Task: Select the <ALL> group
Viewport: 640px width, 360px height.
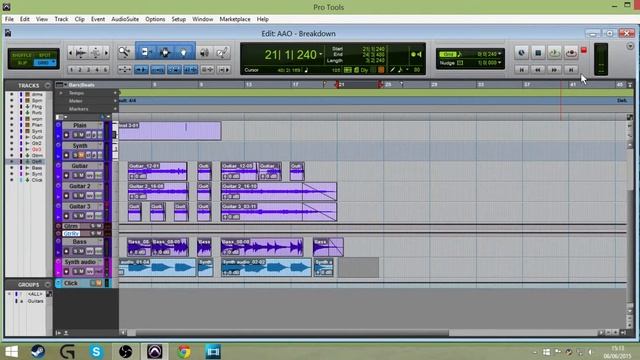Action: 35,294
